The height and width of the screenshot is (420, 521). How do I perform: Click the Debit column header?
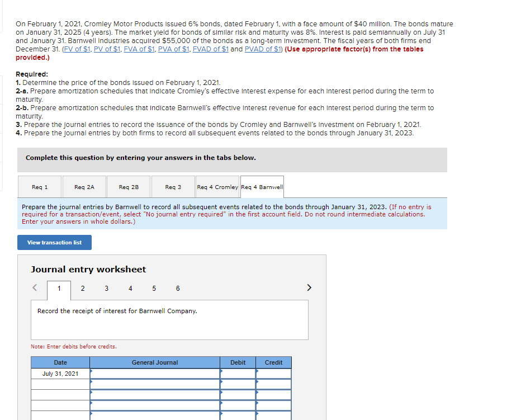[x=238, y=362]
